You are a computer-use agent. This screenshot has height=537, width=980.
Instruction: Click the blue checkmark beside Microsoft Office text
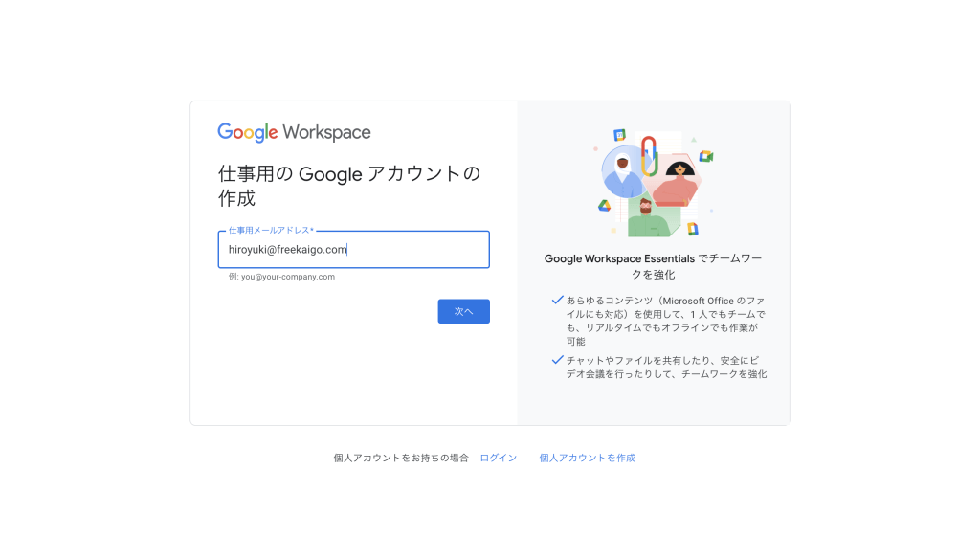[x=557, y=300]
